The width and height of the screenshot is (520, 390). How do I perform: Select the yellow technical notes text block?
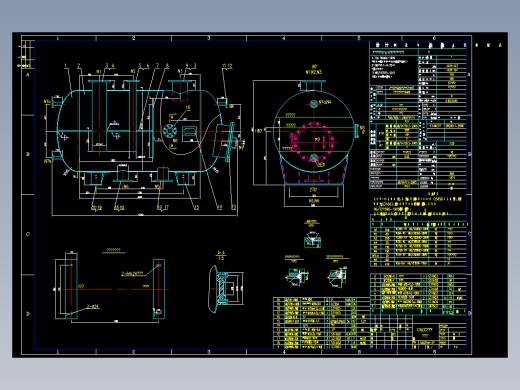(418, 204)
